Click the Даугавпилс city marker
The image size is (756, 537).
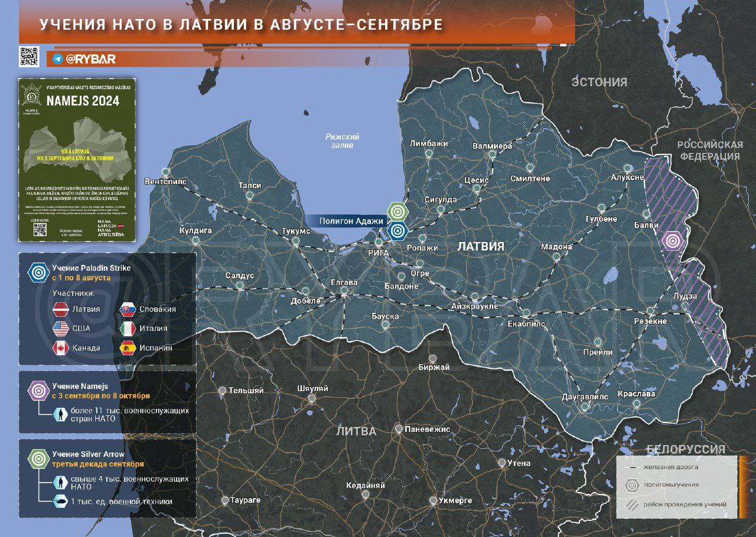[585, 407]
